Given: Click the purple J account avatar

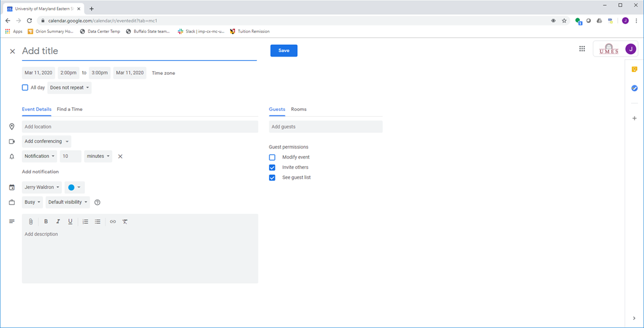Looking at the screenshot, I should [630, 49].
